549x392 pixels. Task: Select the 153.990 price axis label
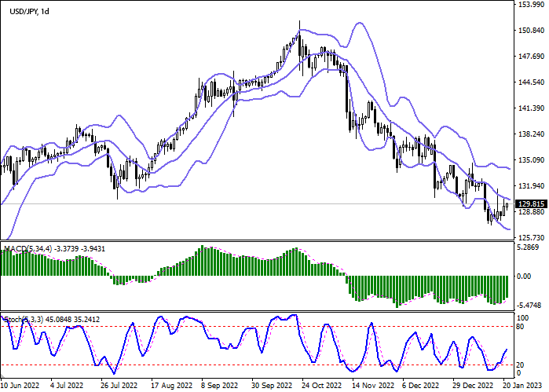[532, 5]
